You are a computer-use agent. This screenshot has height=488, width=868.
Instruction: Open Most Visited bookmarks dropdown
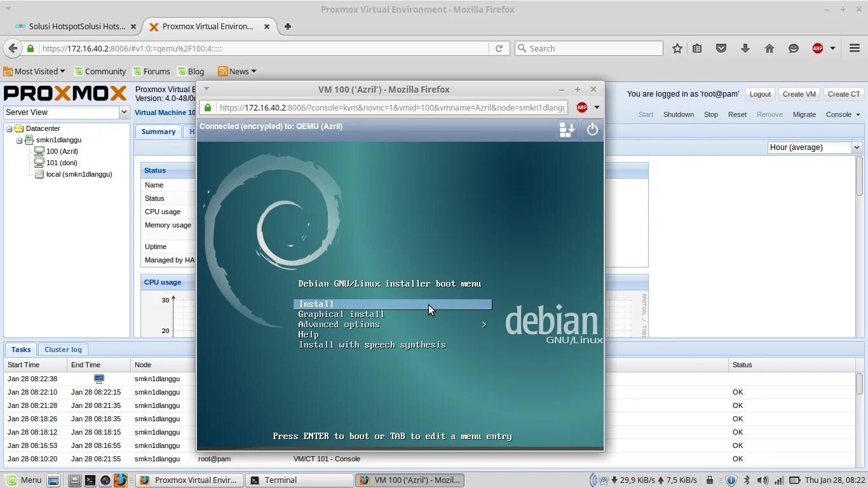coord(34,71)
